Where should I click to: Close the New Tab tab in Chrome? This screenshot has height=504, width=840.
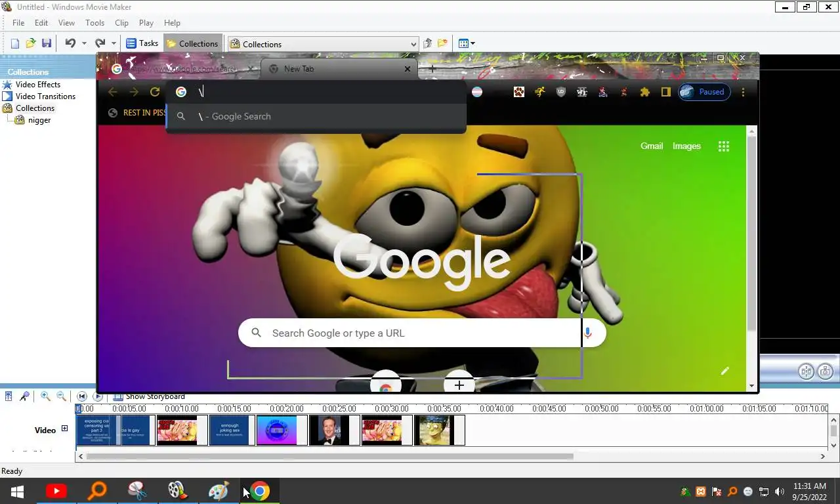[407, 68]
